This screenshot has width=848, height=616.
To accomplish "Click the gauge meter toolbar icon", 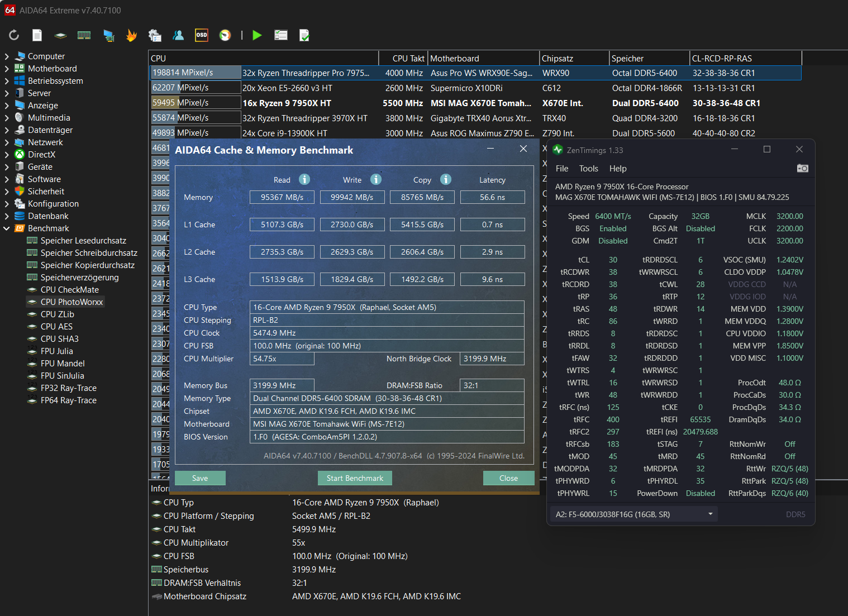I will coord(225,35).
